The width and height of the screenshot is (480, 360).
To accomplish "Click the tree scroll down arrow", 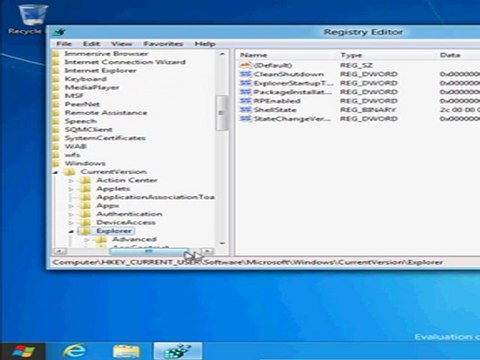I will tap(222, 243).
